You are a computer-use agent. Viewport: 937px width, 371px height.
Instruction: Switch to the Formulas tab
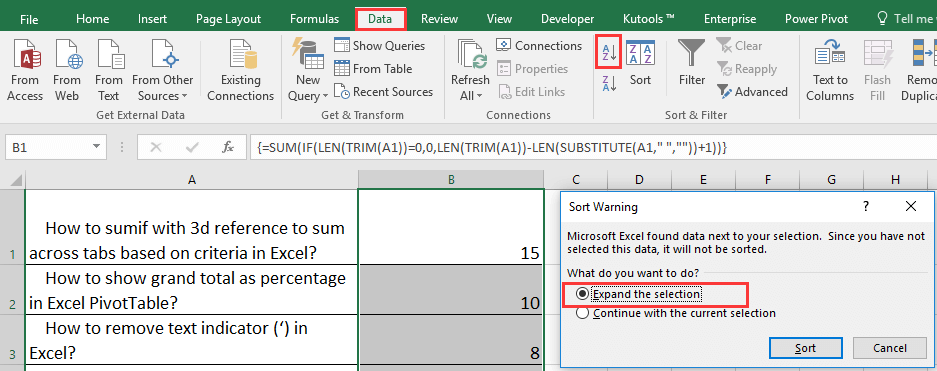(x=314, y=19)
